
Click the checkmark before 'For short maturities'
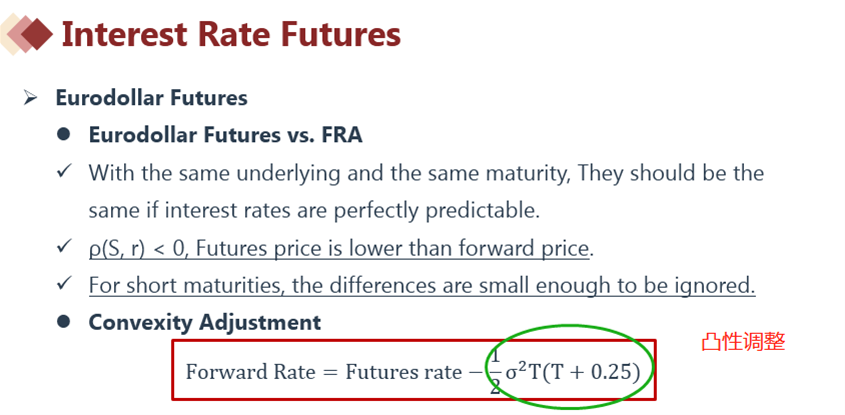pos(65,283)
